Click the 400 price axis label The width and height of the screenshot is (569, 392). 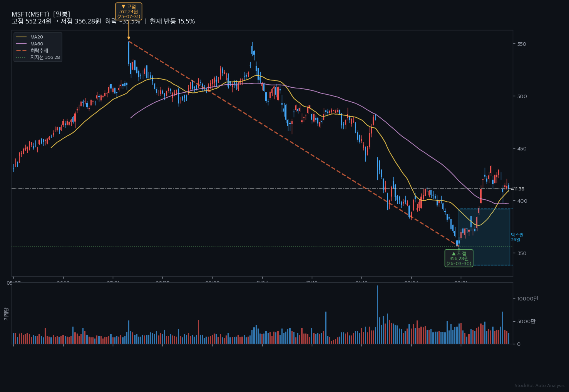[522, 201]
